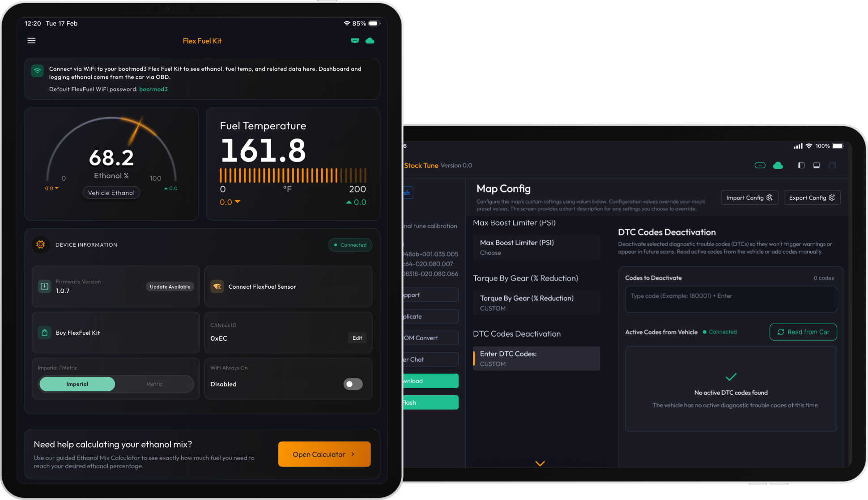Tap the Update Available button
This screenshot has width=868, height=500.
[x=170, y=286]
